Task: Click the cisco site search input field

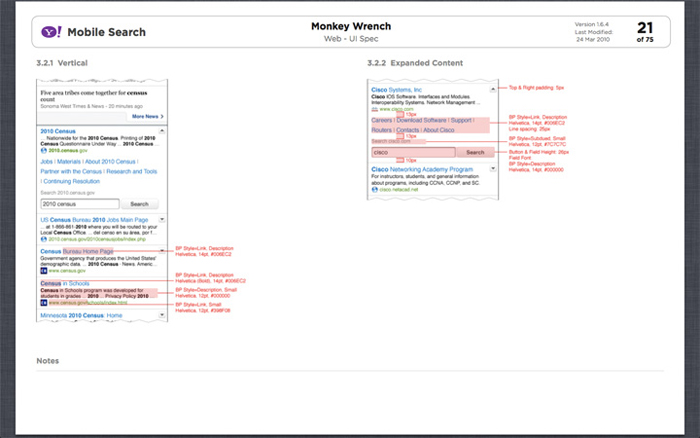Action: 413,152
